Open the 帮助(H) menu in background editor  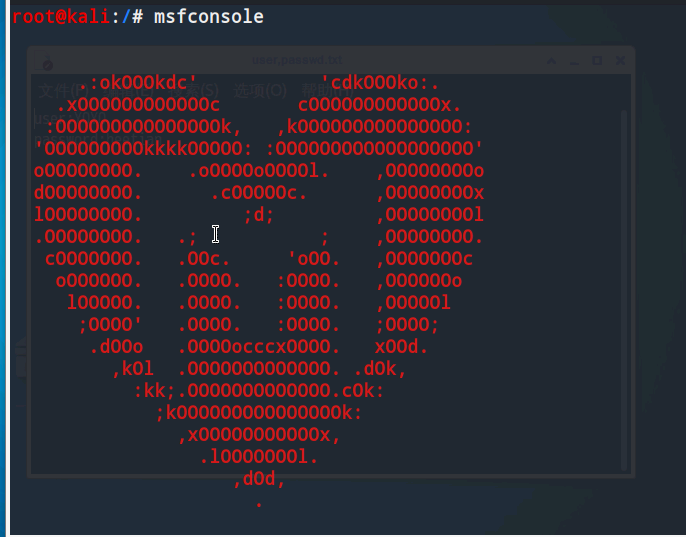327,91
